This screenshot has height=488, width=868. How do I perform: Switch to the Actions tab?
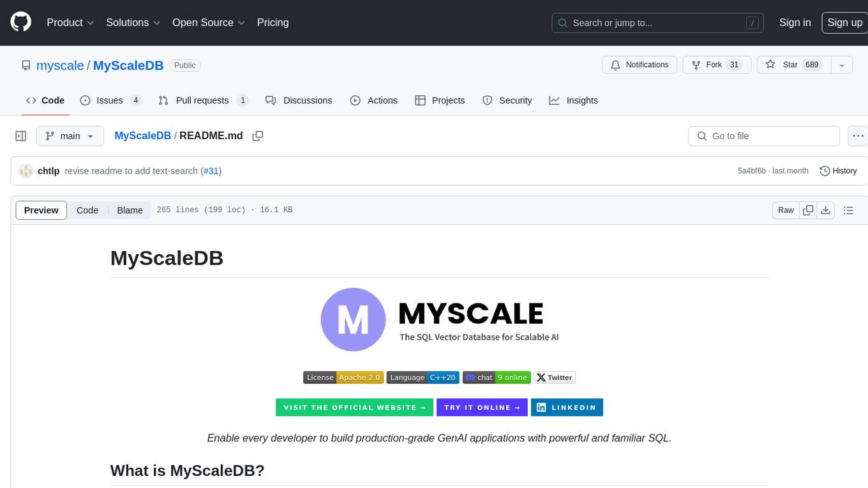373,100
